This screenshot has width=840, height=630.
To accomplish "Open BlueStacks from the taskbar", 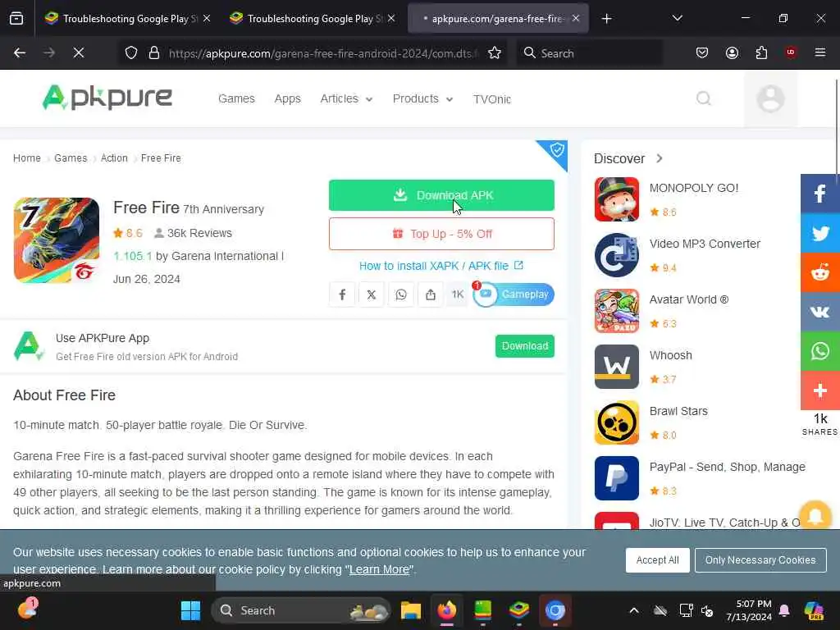I will pos(518,610).
